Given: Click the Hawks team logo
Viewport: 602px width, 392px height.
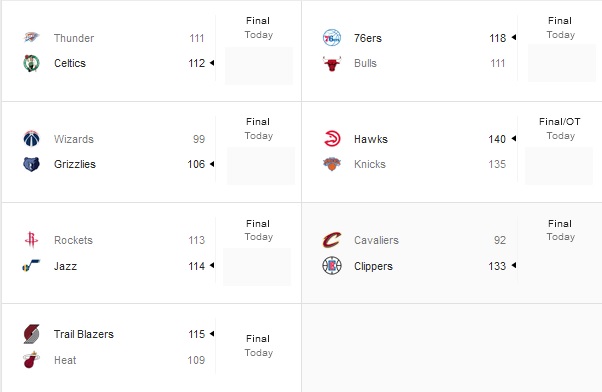Looking at the screenshot, I should click(332, 139).
